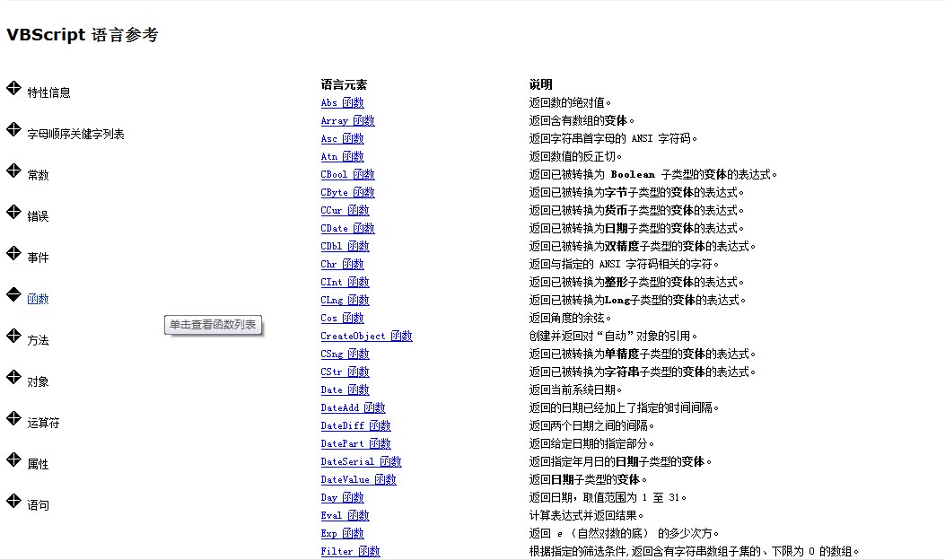Open the CBool 函数 link
Screen dimensions: 945x560
pyautogui.click(x=347, y=174)
